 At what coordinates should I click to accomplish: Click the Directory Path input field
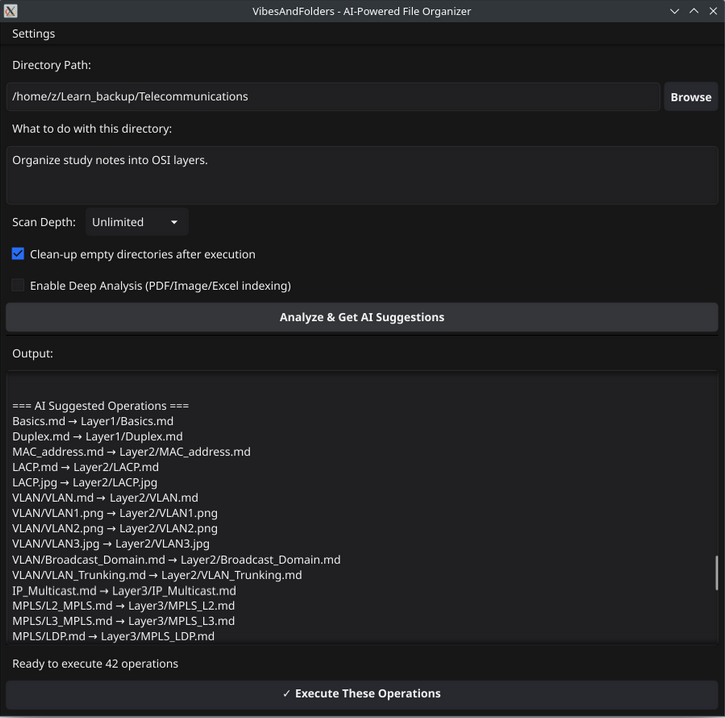click(x=333, y=97)
